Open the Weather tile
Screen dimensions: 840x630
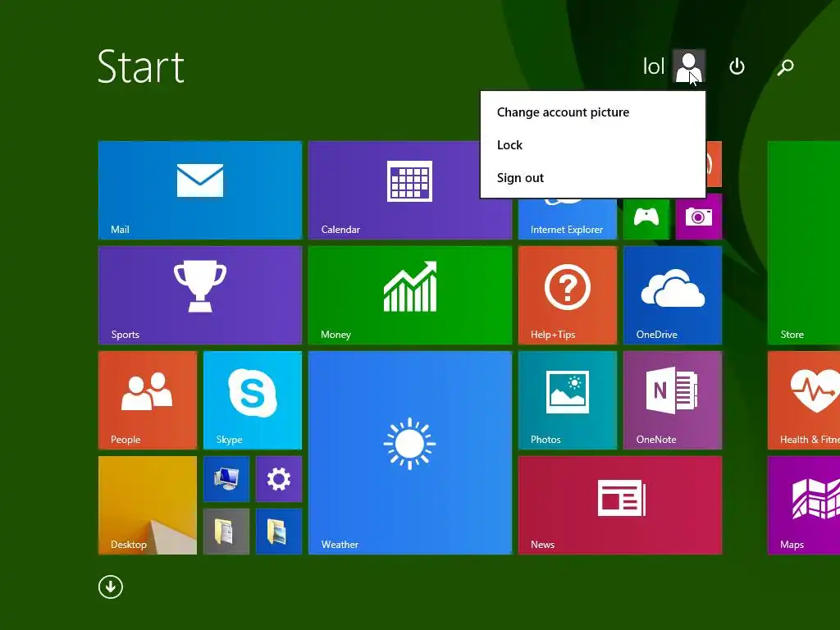coord(410,453)
